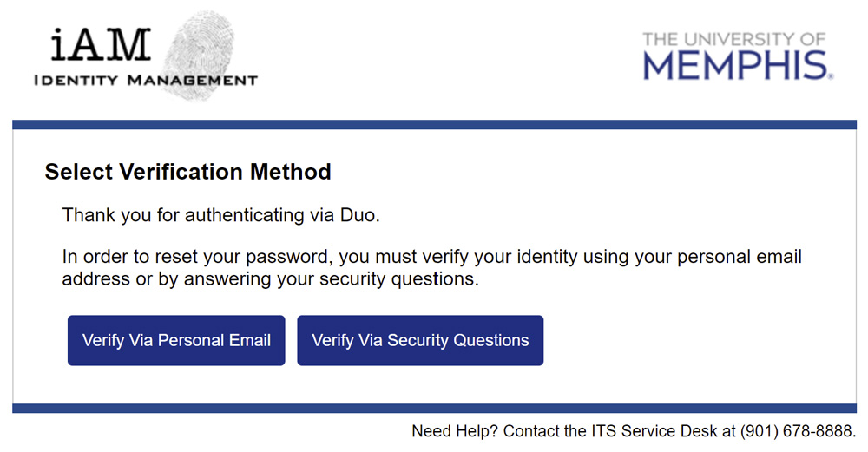Click empty white space right of the buttons

[x=694, y=340]
